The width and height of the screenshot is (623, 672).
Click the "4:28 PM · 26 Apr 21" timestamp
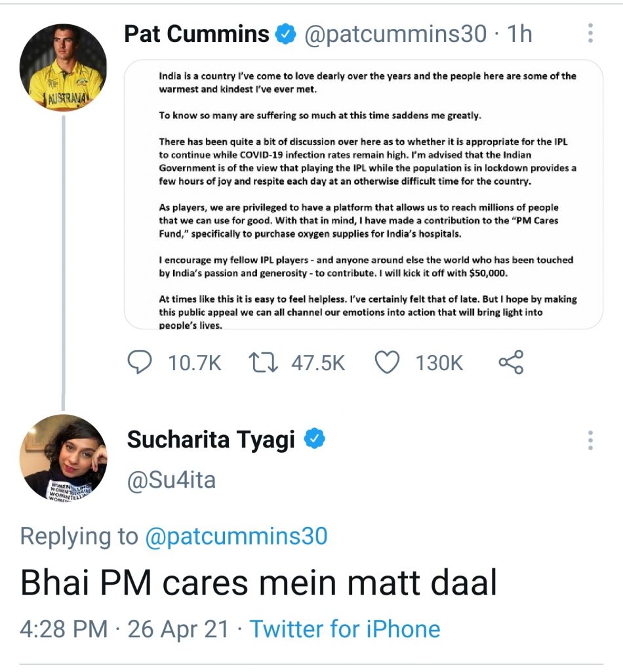[125, 629]
